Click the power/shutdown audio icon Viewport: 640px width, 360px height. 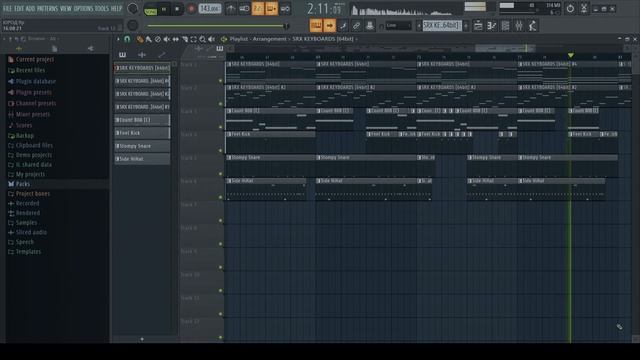(x=570, y=9)
